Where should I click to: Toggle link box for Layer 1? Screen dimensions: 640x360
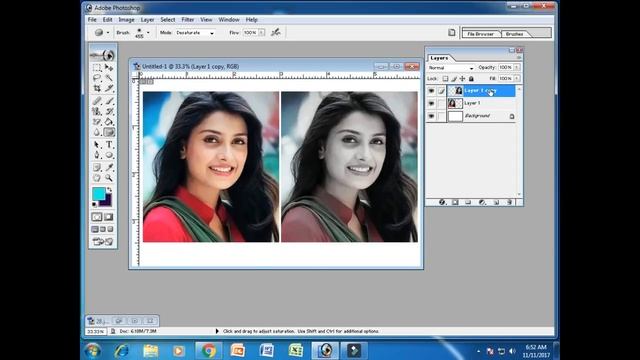(x=441, y=104)
